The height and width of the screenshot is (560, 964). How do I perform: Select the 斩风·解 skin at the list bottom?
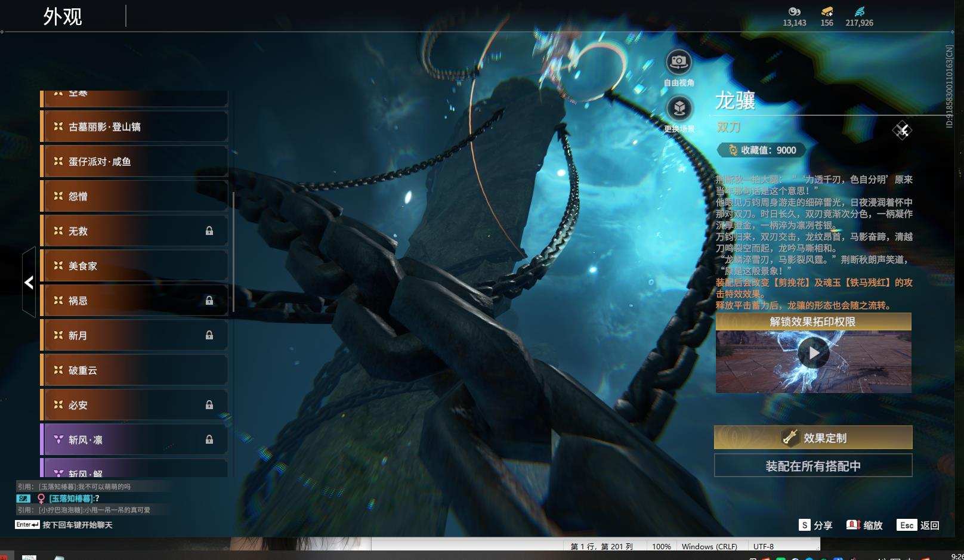[134, 468]
